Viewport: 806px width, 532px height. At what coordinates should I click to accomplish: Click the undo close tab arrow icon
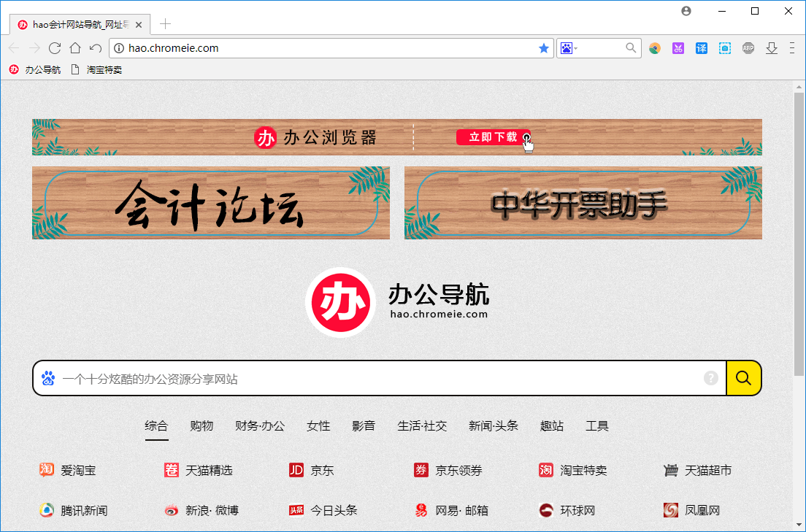pos(96,48)
